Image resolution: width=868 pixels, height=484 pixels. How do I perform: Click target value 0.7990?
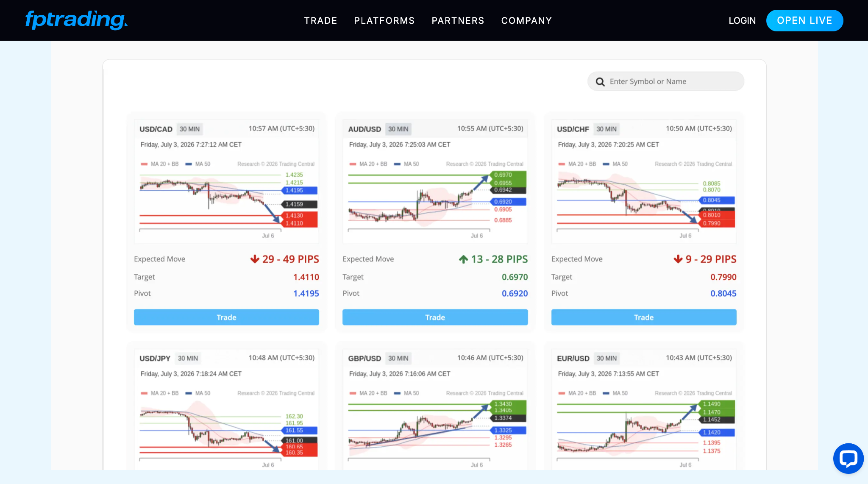coord(723,277)
